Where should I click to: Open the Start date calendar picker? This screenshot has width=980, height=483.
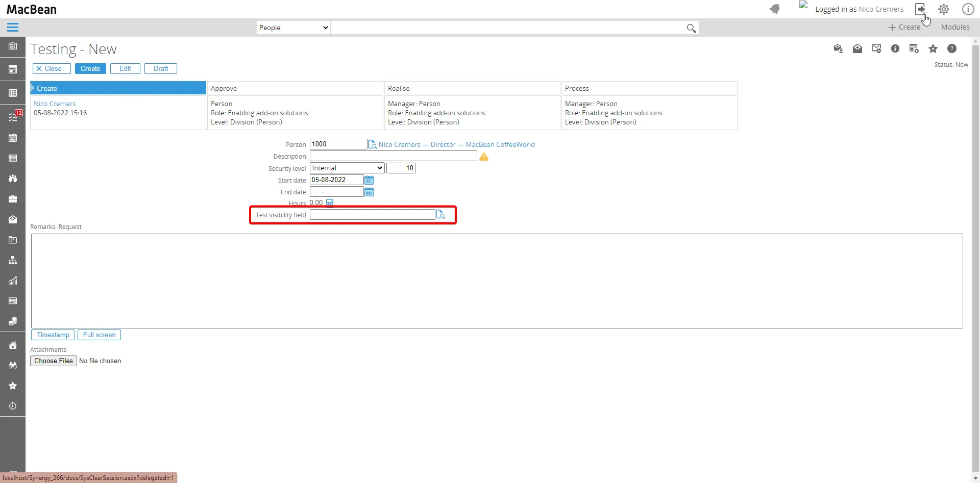tap(369, 180)
